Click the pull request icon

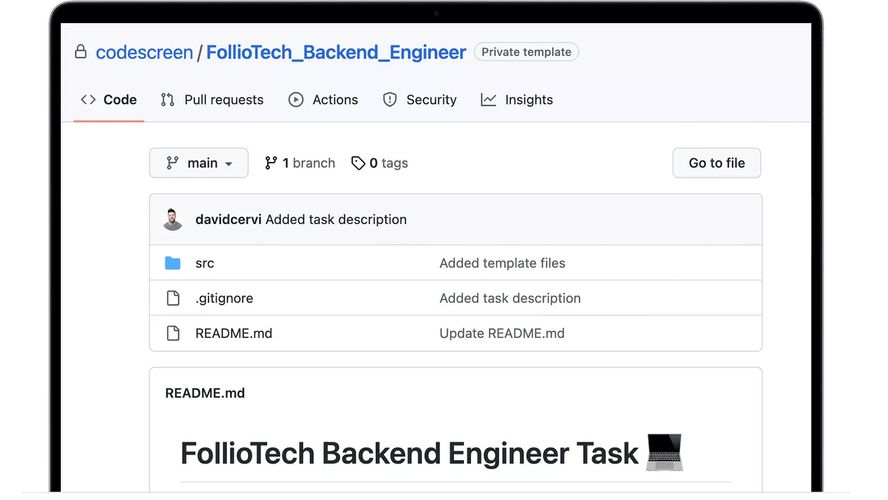168,100
